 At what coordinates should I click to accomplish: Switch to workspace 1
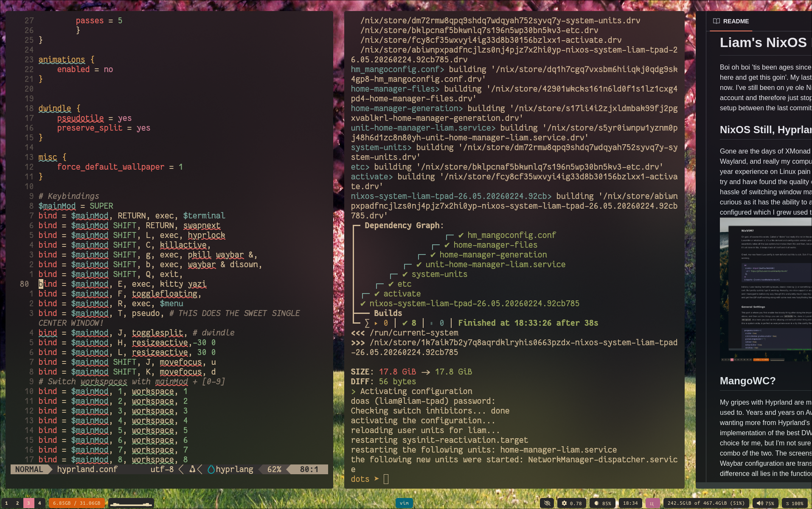pyautogui.click(x=6, y=503)
